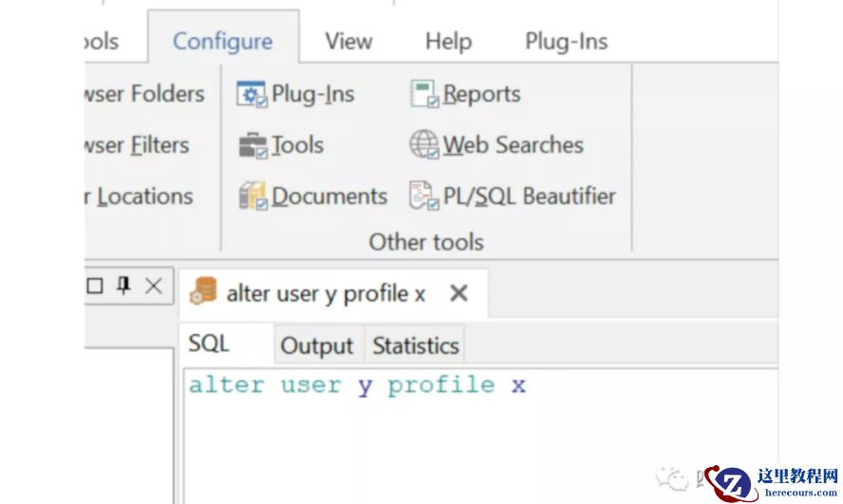Open Tools configuration label
The width and height of the screenshot is (843, 504).
click(297, 145)
